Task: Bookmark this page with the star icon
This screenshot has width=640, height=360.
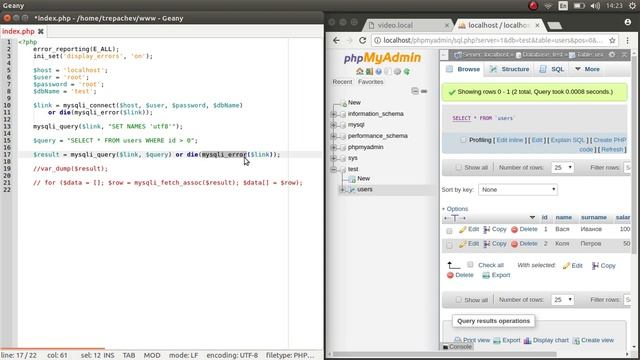Action: (x=612, y=40)
